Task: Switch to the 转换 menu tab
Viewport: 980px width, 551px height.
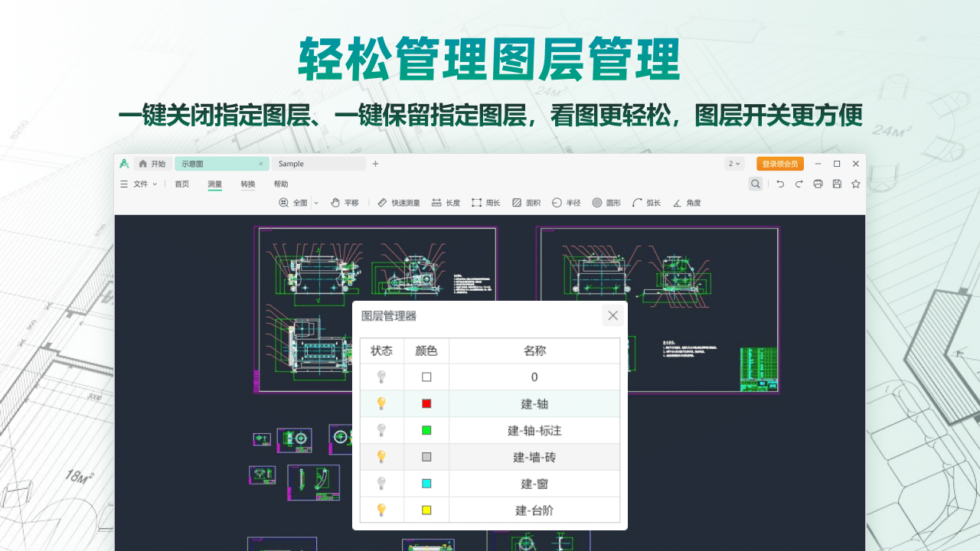Action: pos(248,184)
